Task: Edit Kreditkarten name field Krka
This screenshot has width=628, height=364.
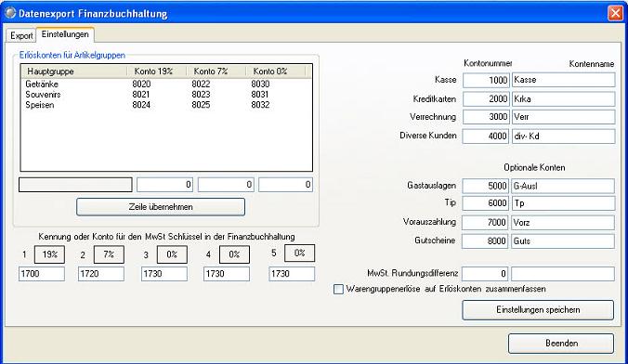Action: 564,99
